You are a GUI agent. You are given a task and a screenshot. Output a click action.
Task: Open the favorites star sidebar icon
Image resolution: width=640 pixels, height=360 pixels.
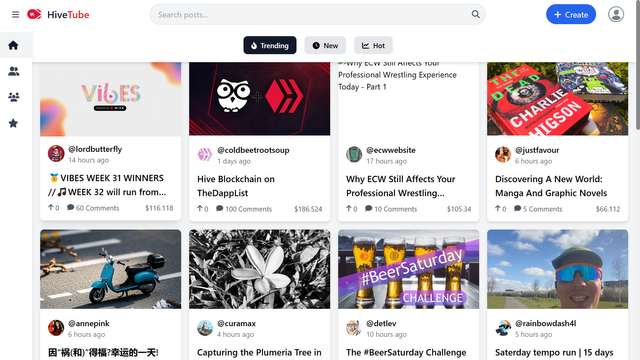pos(13,123)
